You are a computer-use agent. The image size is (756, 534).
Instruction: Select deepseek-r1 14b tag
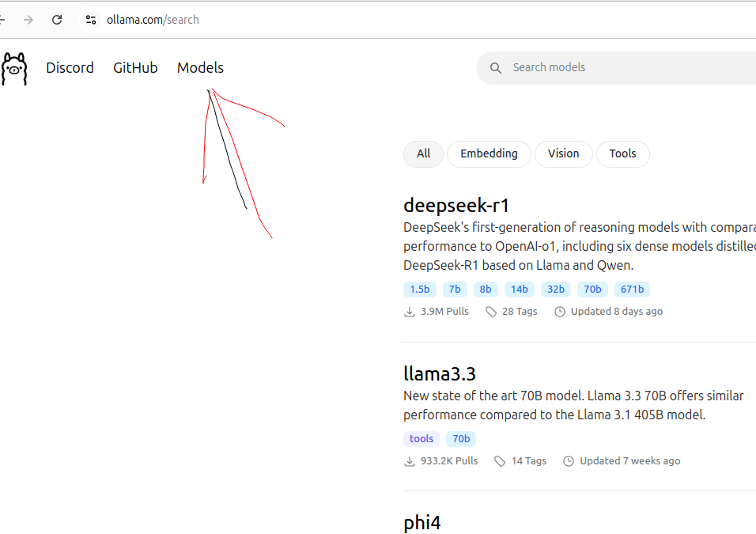520,290
